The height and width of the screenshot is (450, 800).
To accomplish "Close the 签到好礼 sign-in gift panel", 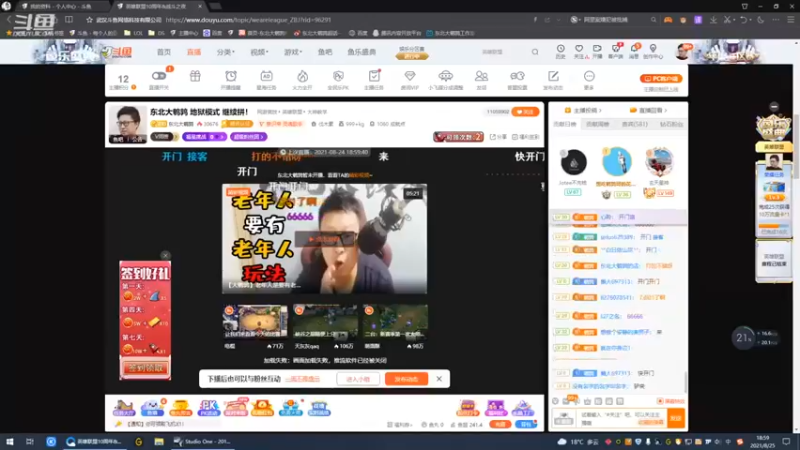I will pos(165,255).
